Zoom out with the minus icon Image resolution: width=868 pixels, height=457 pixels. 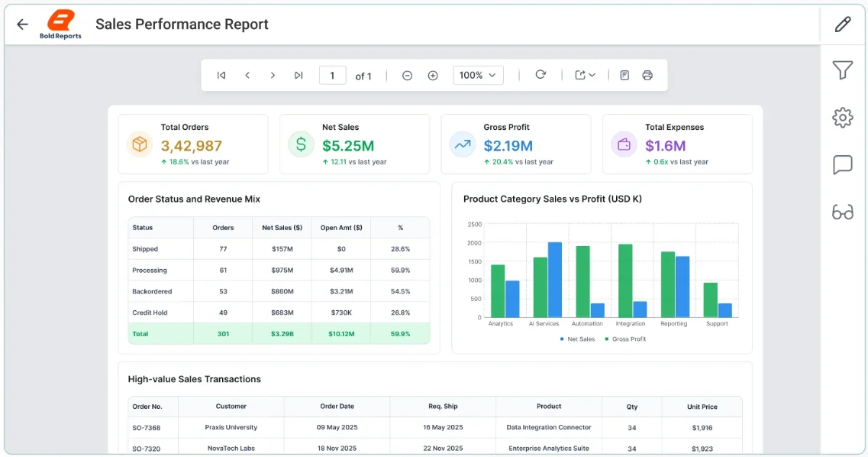click(x=407, y=76)
